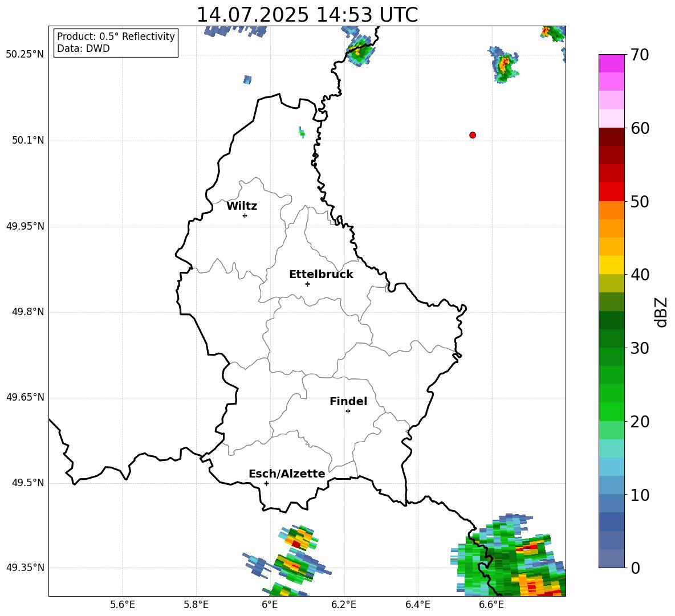This screenshot has height=616, width=675.
Task: Click the 6.6°E longitude label
Action: (x=491, y=605)
